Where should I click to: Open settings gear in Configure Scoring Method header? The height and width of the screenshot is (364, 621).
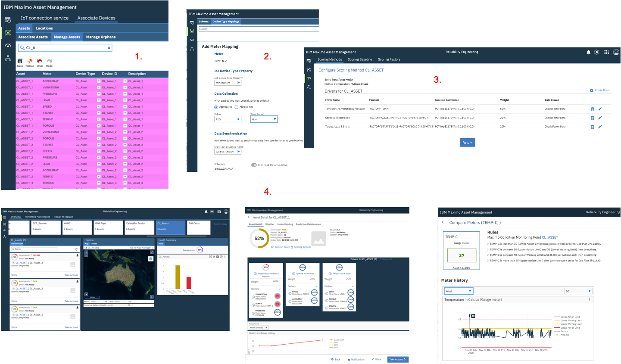[x=597, y=52]
